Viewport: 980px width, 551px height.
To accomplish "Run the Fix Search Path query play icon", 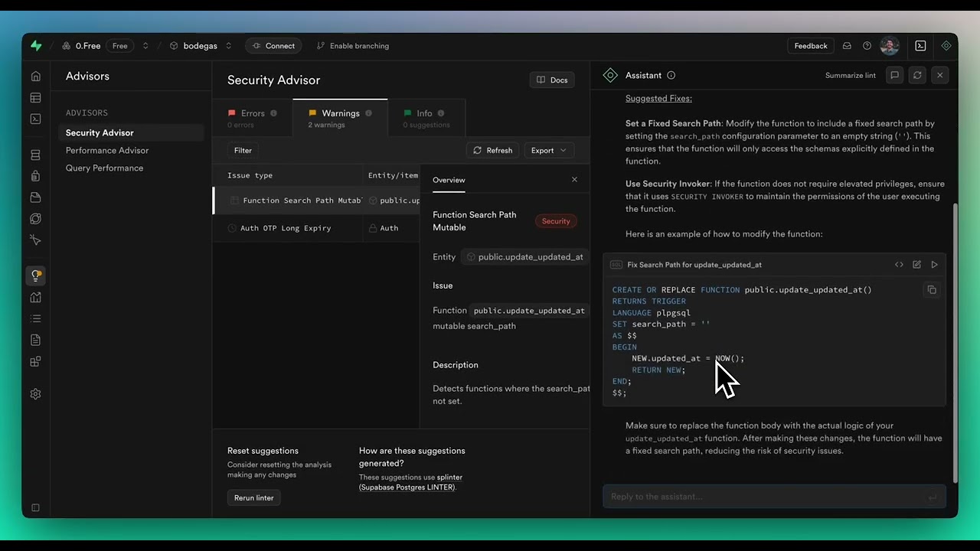I will pyautogui.click(x=934, y=265).
